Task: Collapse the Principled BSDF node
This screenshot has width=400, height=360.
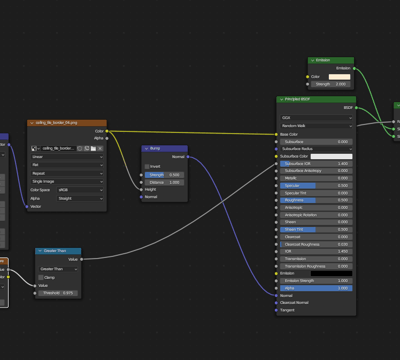Action: tap(281, 99)
